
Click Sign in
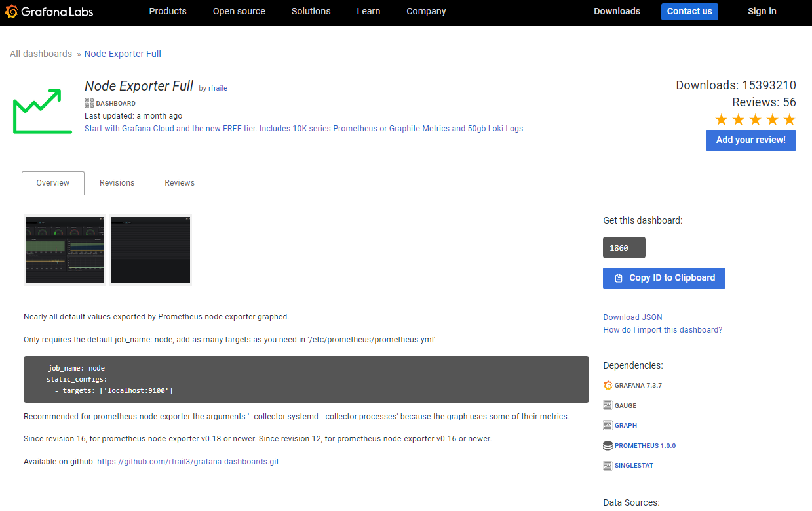click(x=762, y=11)
